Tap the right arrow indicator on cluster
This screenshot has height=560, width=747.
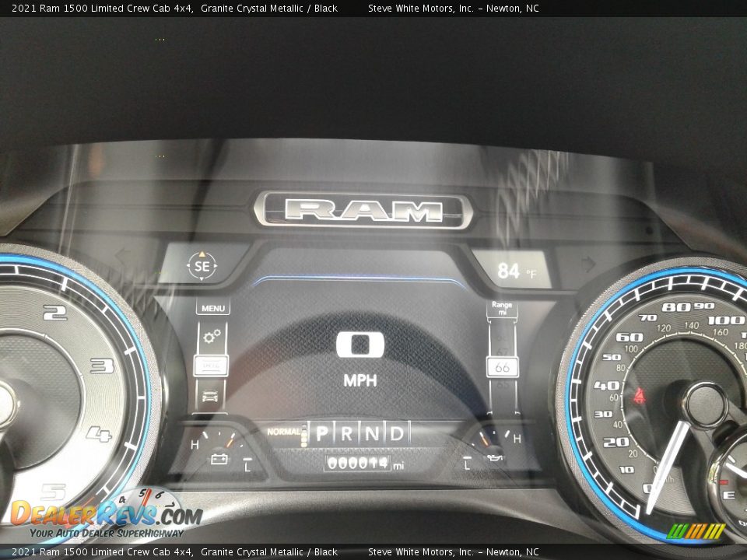(589, 263)
